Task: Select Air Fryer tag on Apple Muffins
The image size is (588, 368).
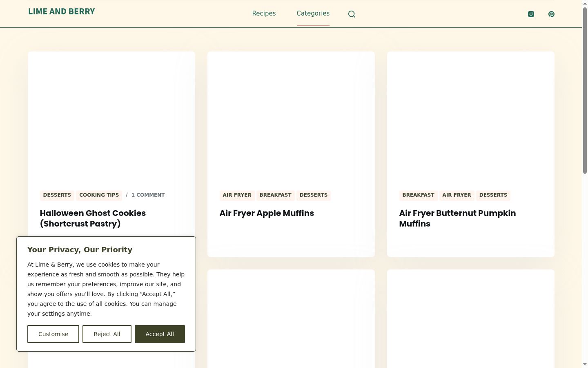Action: pyautogui.click(x=237, y=195)
